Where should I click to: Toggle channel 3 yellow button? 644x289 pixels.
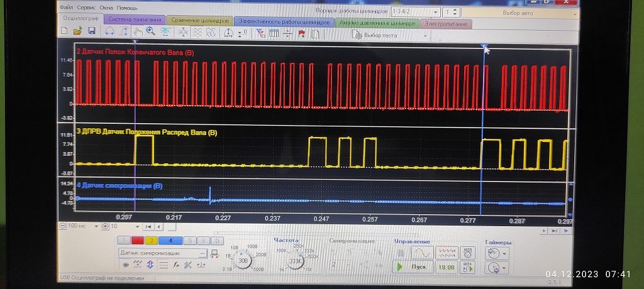click(151, 241)
